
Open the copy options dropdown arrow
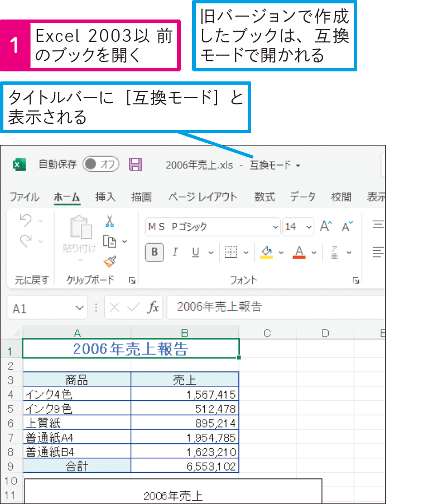(x=124, y=241)
